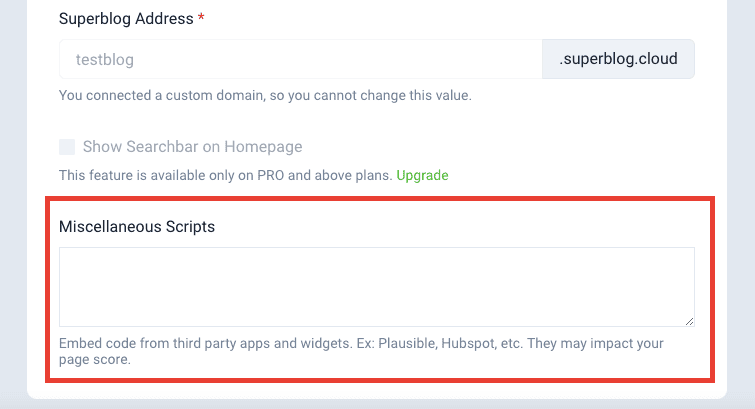Click the word Homepage in checkbox label
Screen dimensions: 755x409
pyautogui.click(x=263, y=147)
